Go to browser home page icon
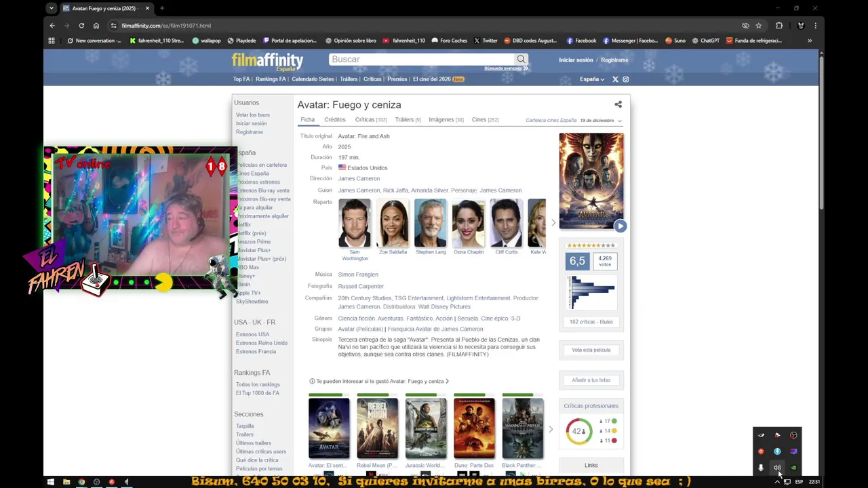This screenshot has width=868, height=488. [96, 26]
